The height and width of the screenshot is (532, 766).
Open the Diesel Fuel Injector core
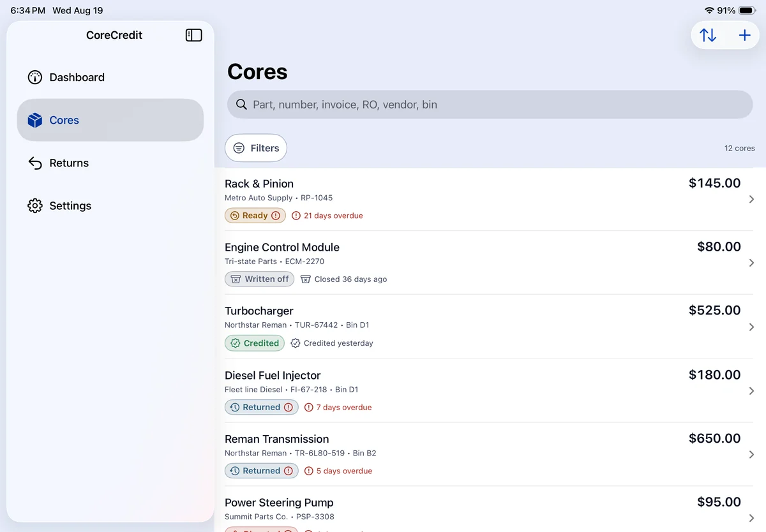(x=490, y=390)
